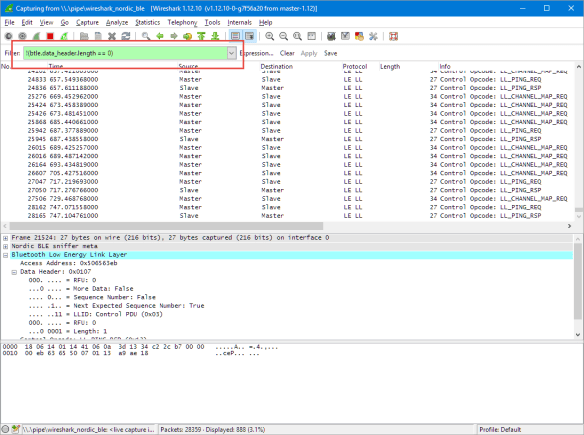Screen dimensions: 584x435
Task: Go forward in packet history arrow
Action: pos(174,36)
